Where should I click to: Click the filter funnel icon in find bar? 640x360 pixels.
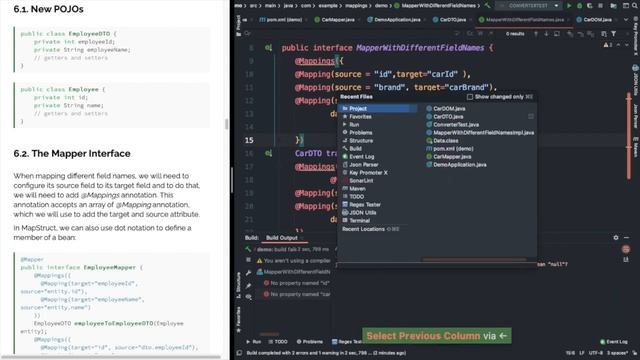tap(613, 34)
